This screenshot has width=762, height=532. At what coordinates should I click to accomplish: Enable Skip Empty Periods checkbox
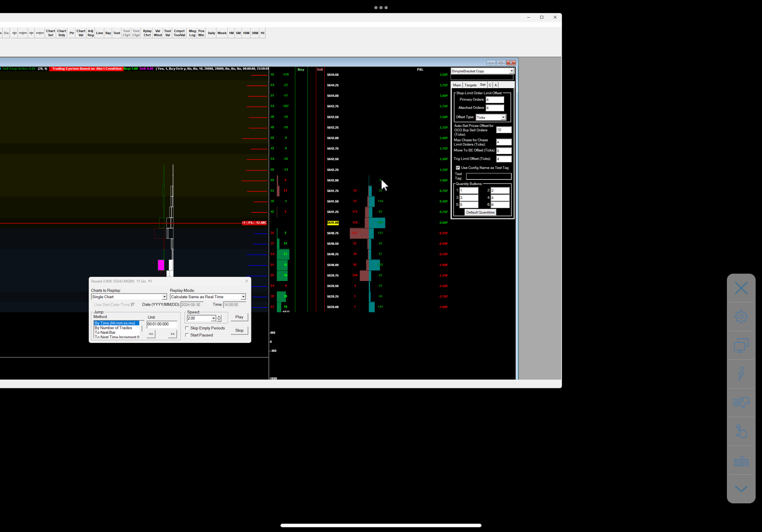(x=187, y=328)
